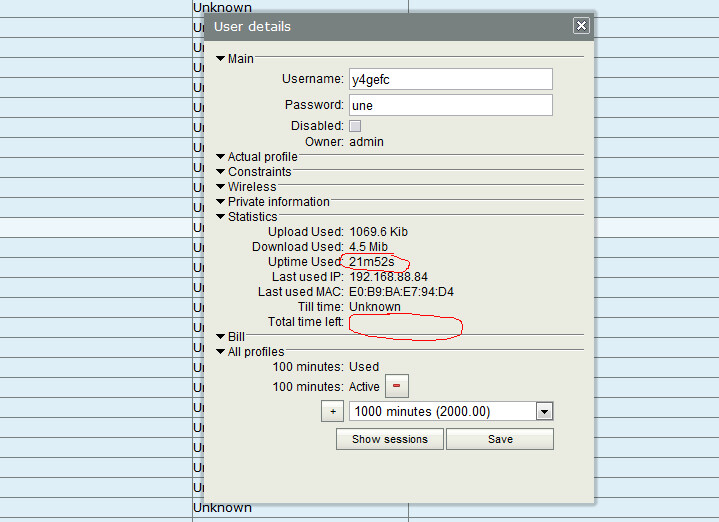Click the Show sessions button
This screenshot has width=719, height=522.
390,439
